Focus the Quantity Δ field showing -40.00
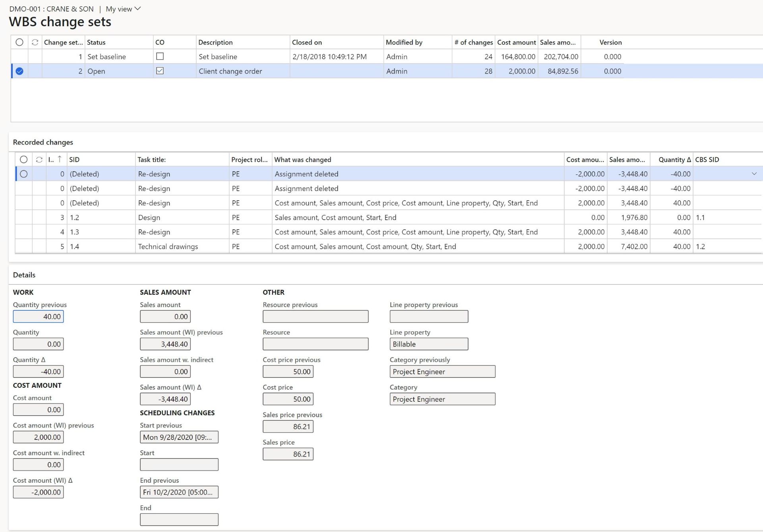Image resolution: width=763 pixels, height=532 pixels. (38, 371)
